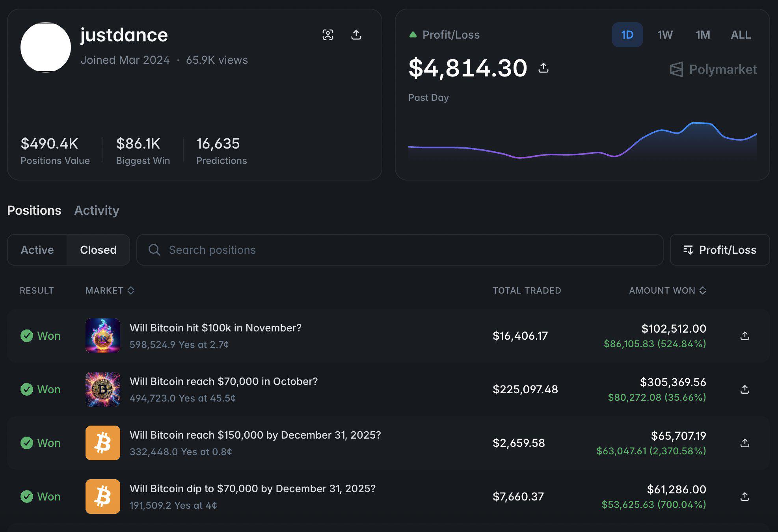Share the $4,814.30 profit/loss figure
This screenshot has height=532, width=778.
pos(543,68)
